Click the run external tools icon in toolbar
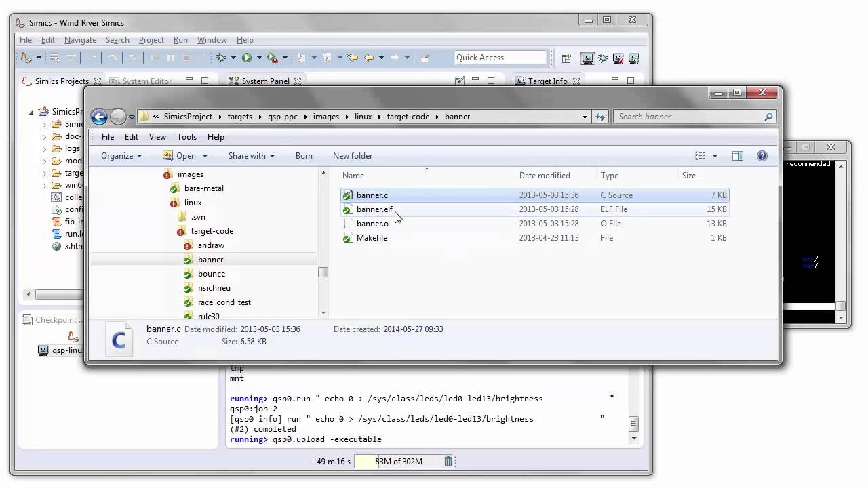This screenshot has width=868, height=488. (272, 58)
